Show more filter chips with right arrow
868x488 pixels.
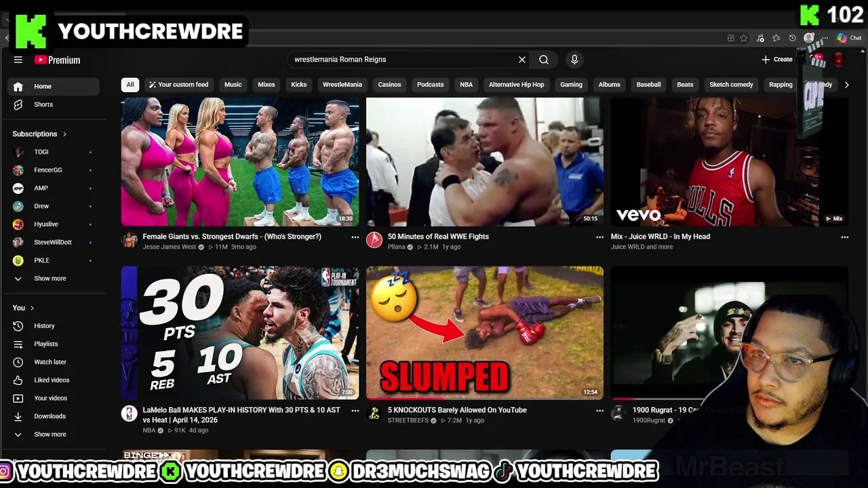846,85
